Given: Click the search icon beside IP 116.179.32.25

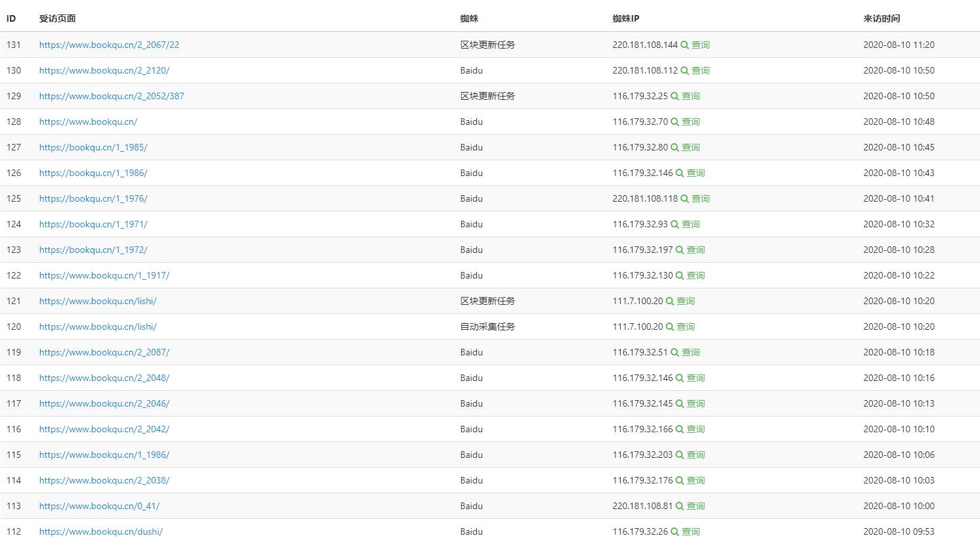Looking at the screenshot, I should 675,96.
